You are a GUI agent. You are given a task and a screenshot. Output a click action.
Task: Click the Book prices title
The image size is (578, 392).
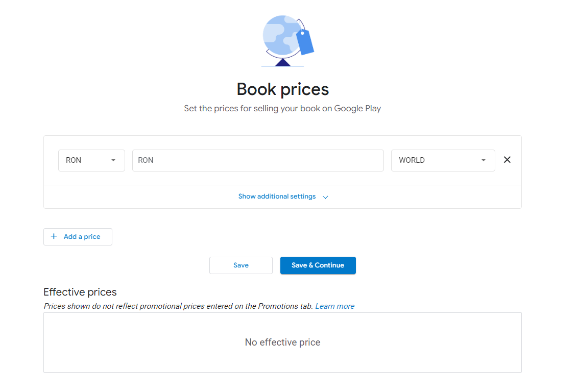point(282,89)
